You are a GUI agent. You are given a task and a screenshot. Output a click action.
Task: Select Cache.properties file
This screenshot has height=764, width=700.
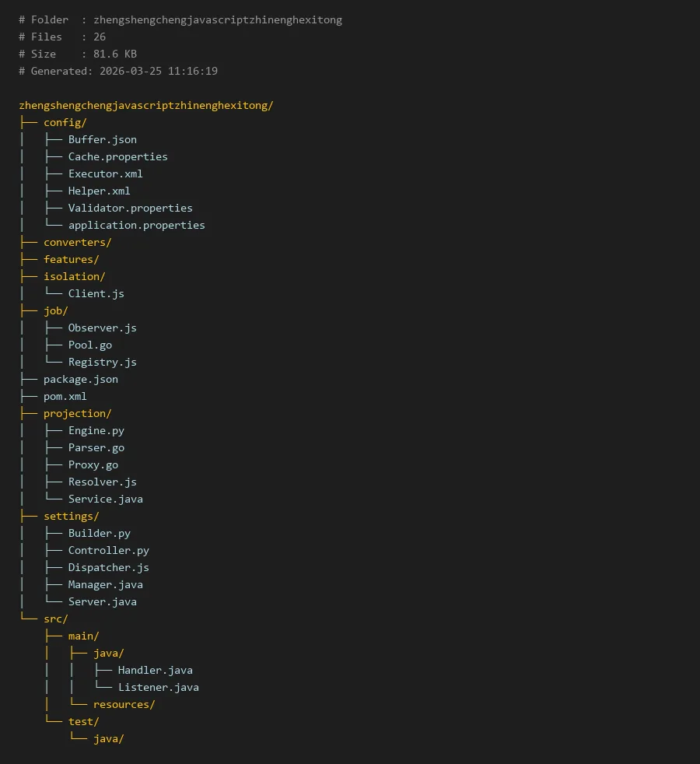coord(117,156)
